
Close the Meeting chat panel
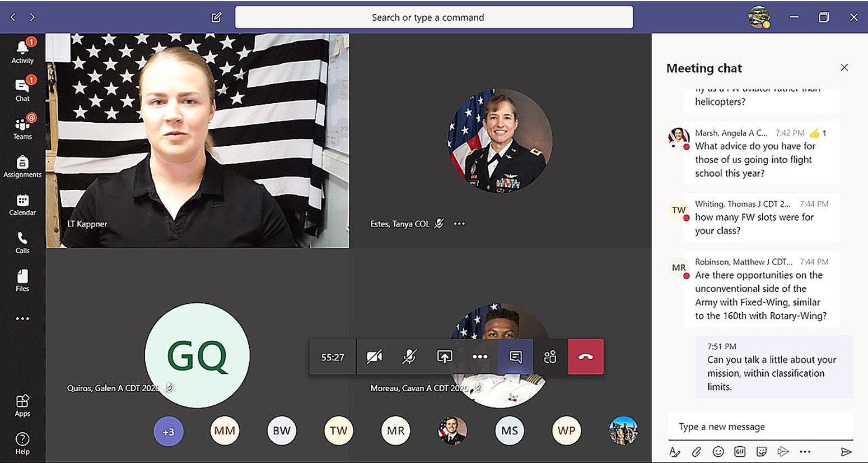click(x=844, y=68)
